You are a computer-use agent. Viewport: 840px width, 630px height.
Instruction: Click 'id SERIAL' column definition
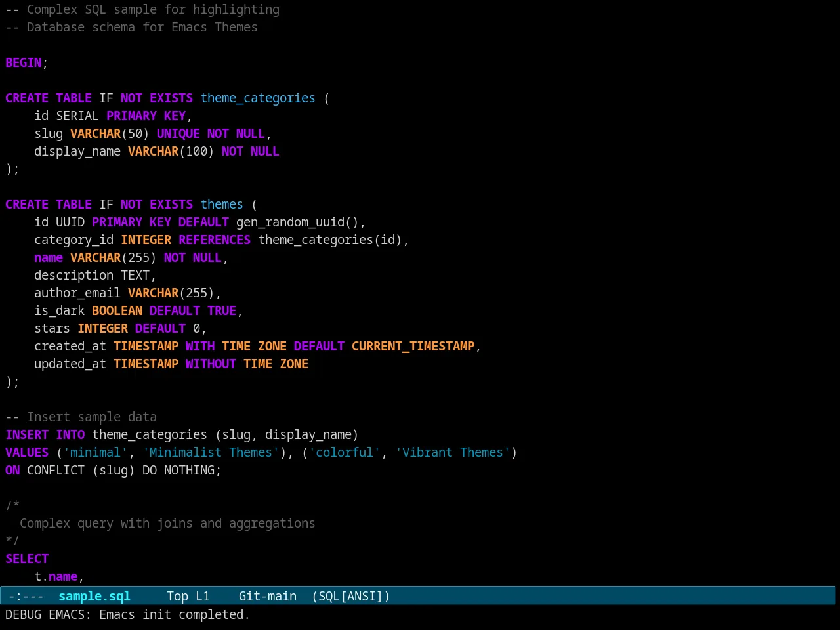(66, 115)
